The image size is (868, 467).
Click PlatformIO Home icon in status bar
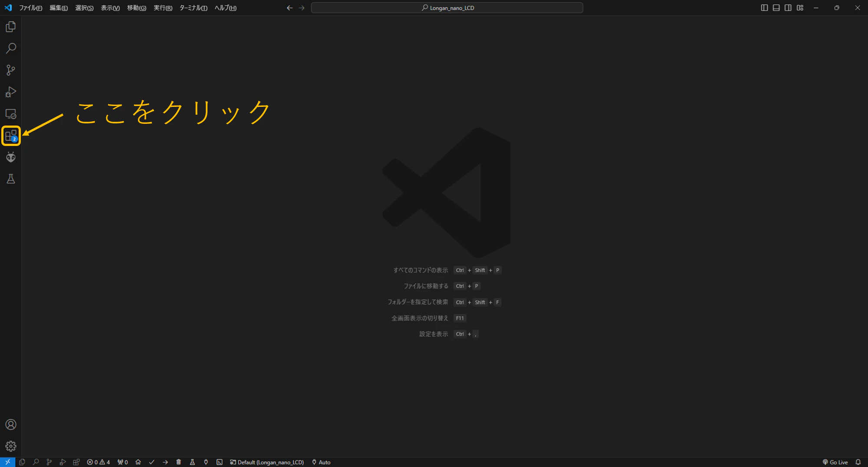(138, 462)
